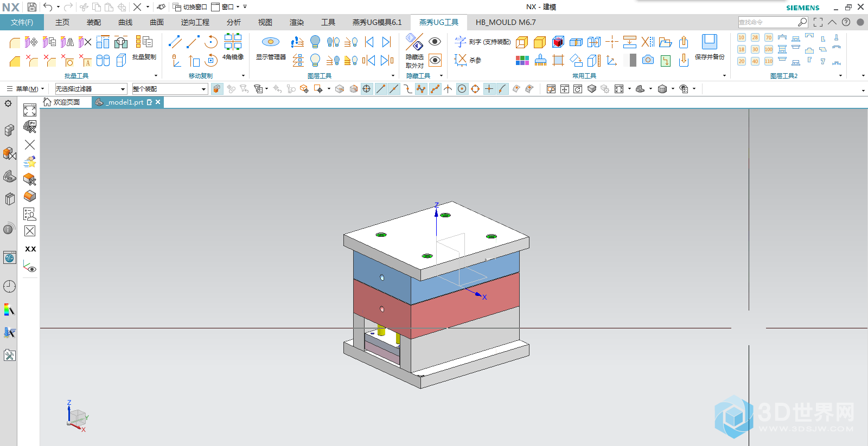Image resolution: width=868 pixels, height=446 pixels.
Task: Click the pale lightbulb layer icon
Action: point(315,60)
